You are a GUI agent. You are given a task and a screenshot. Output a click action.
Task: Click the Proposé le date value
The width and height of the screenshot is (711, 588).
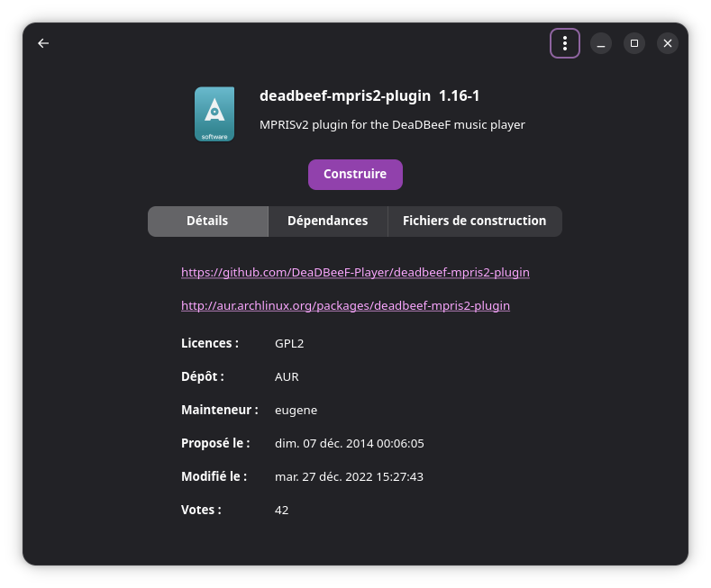(349, 444)
